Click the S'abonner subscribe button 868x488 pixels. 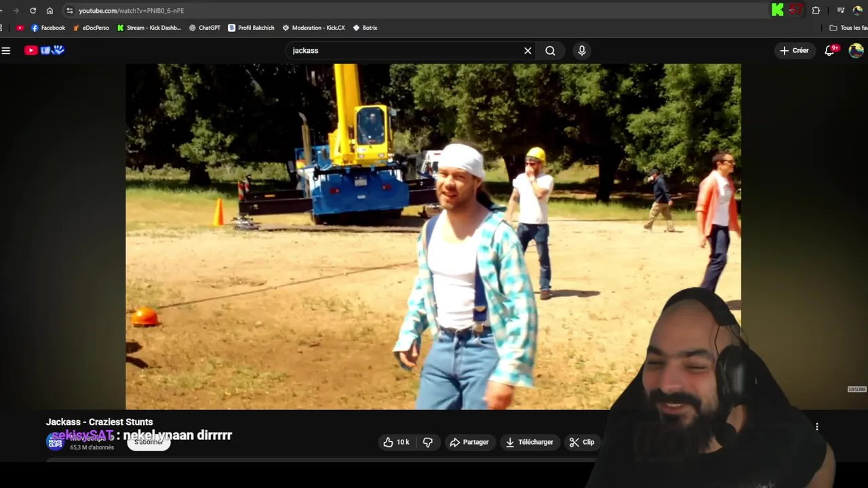click(149, 442)
